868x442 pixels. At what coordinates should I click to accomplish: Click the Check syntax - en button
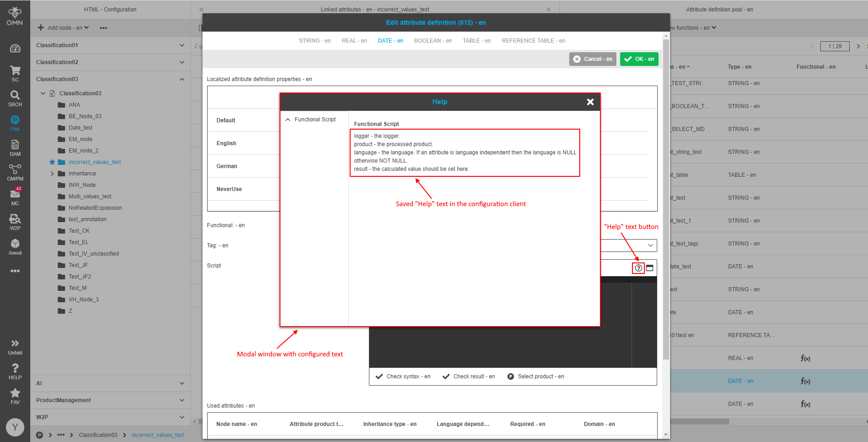click(x=403, y=376)
